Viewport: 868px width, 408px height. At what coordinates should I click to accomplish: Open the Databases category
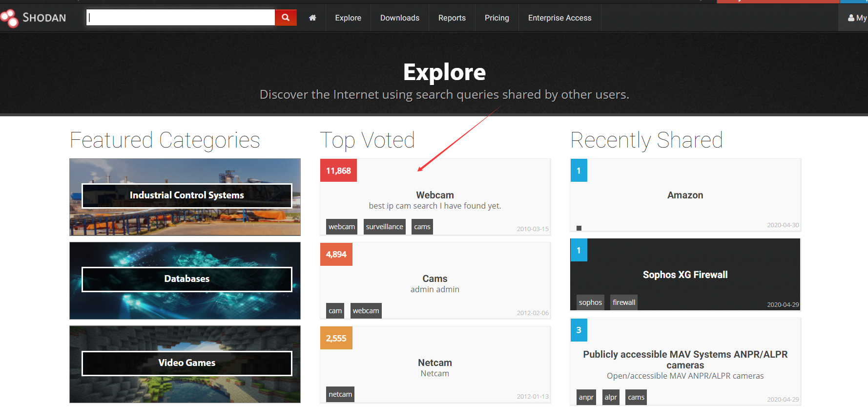tap(185, 280)
